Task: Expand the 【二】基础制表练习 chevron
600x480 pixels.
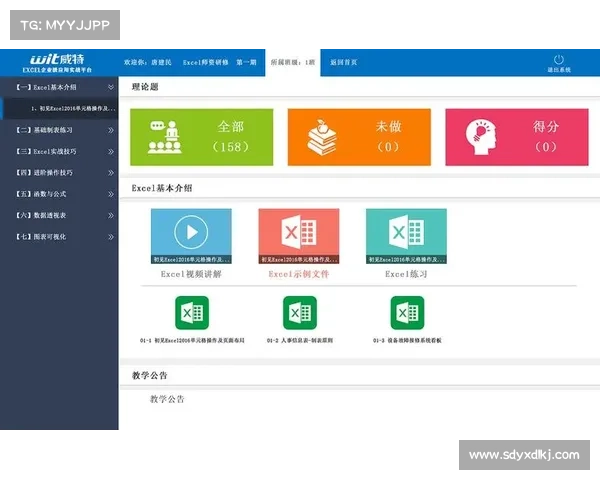Action: pos(111,130)
